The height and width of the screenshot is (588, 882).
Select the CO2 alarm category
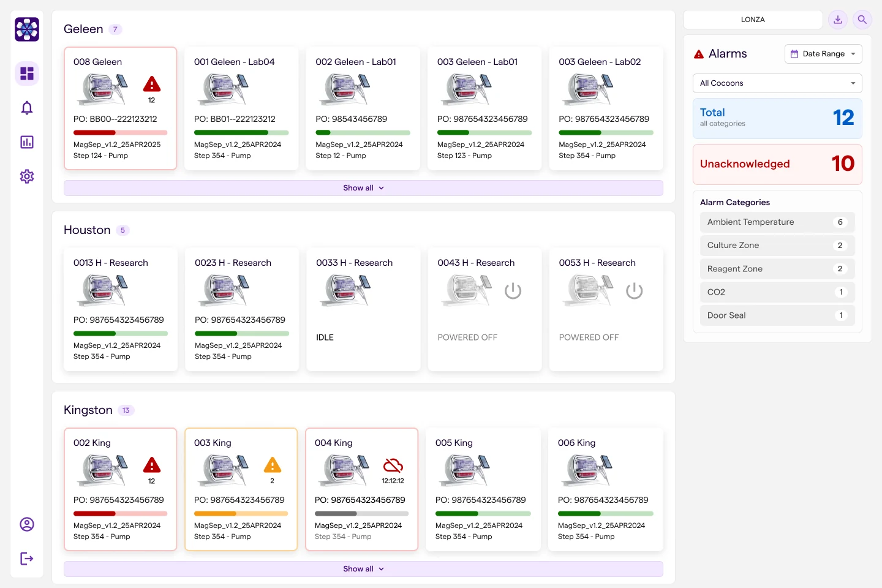pyautogui.click(x=777, y=292)
